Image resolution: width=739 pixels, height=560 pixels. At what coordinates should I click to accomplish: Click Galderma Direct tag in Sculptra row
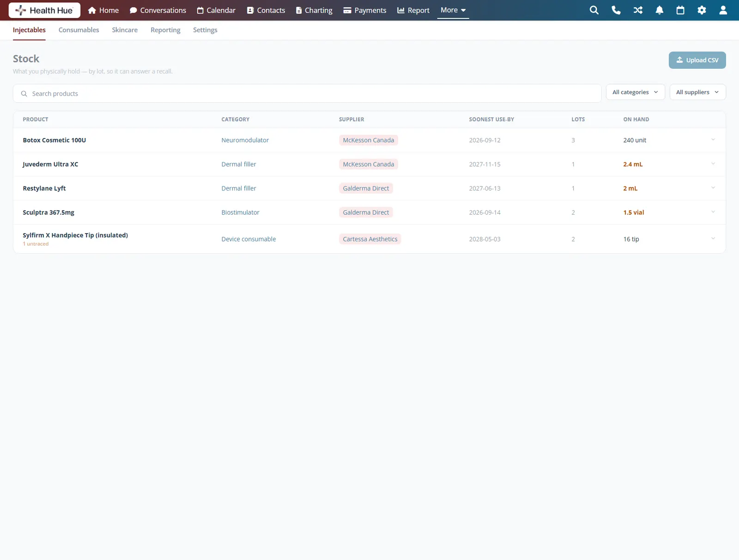366,212
